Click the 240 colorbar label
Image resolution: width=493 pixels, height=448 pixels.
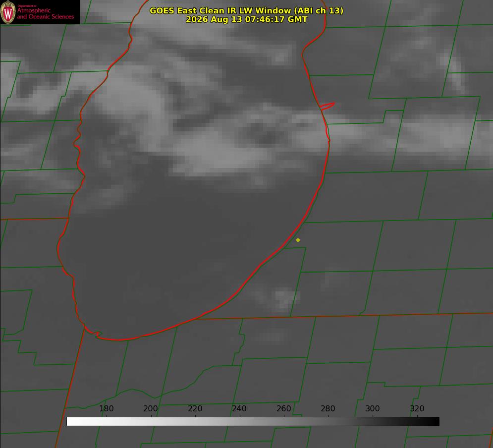pos(239,408)
